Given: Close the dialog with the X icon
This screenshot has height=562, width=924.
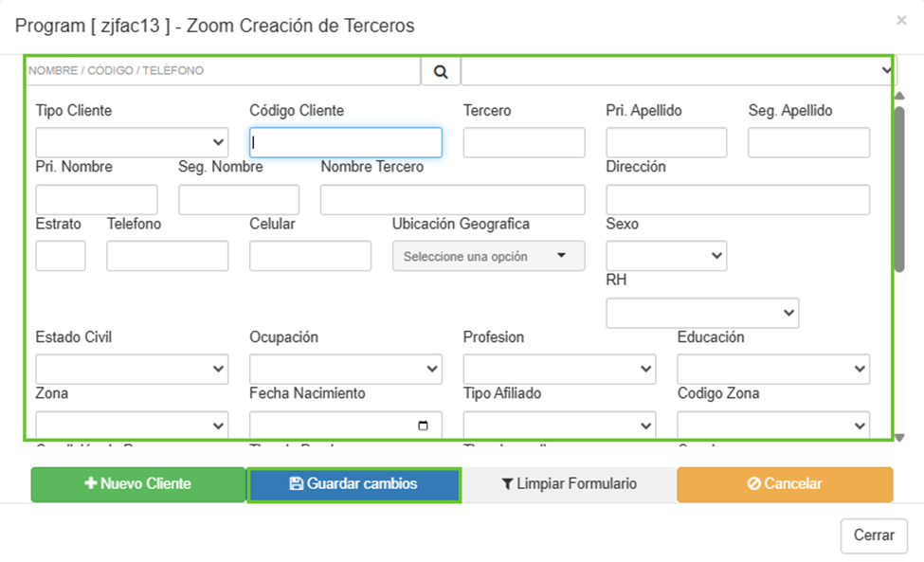Looking at the screenshot, I should (901, 20).
